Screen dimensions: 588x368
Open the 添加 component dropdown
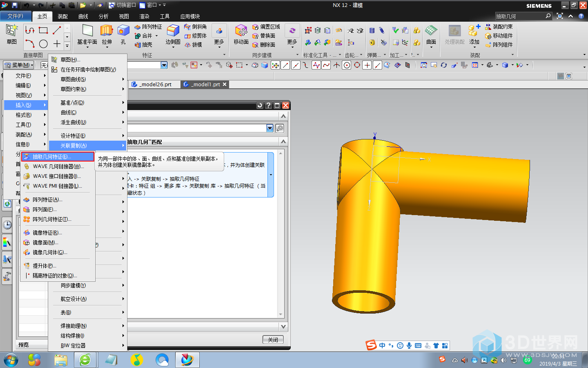(474, 47)
